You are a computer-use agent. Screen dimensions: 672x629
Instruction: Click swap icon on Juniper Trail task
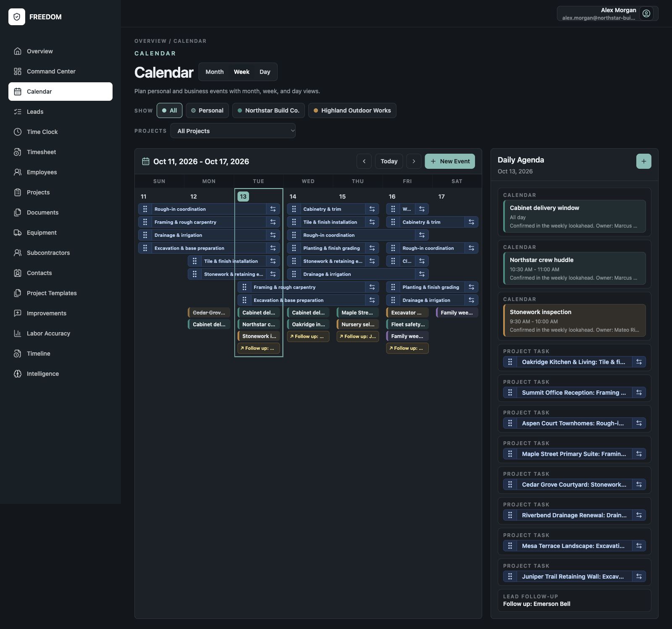coord(639,577)
